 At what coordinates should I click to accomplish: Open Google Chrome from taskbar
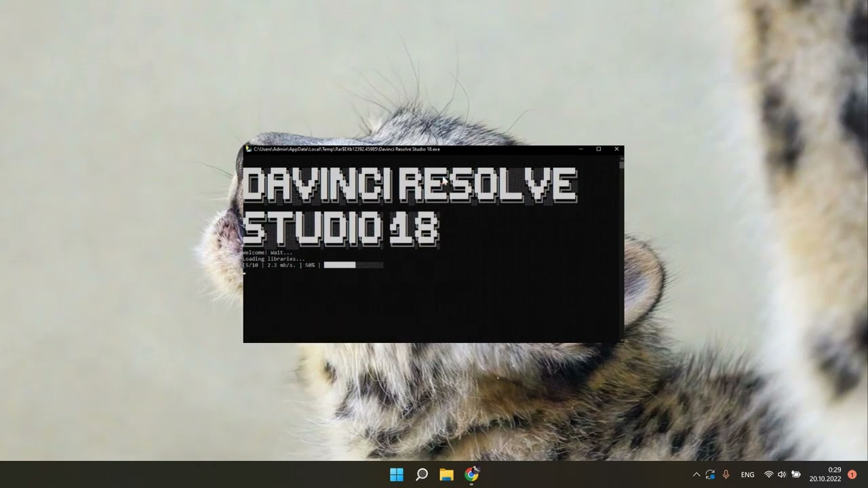click(471, 474)
